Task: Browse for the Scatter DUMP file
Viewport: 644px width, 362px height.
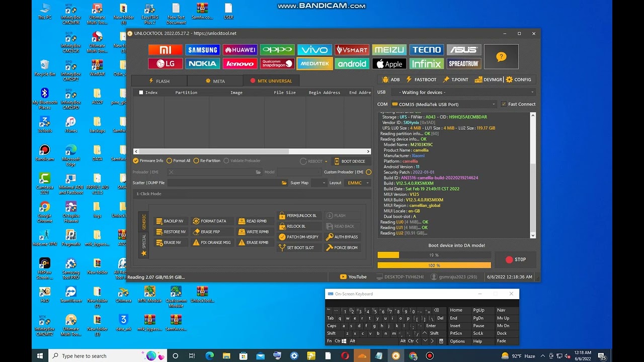Action: click(284, 183)
